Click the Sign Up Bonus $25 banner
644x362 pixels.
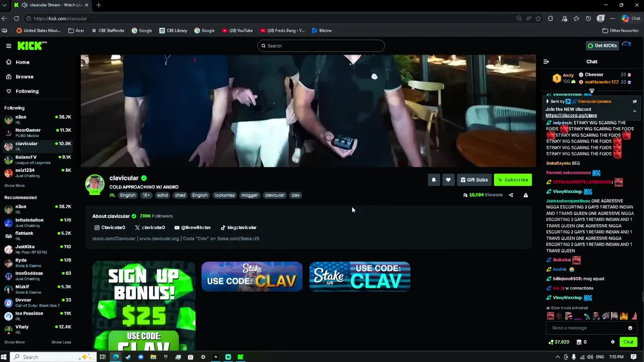tap(143, 306)
